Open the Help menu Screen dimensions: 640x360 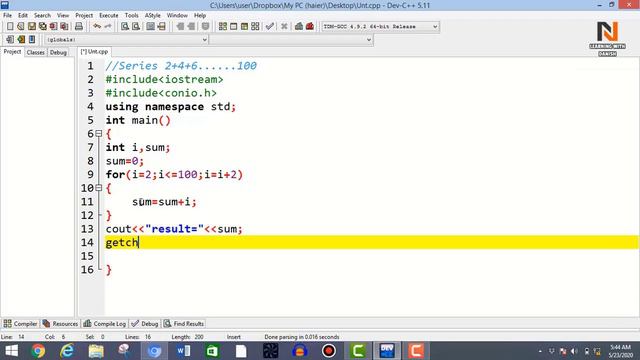(200, 16)
